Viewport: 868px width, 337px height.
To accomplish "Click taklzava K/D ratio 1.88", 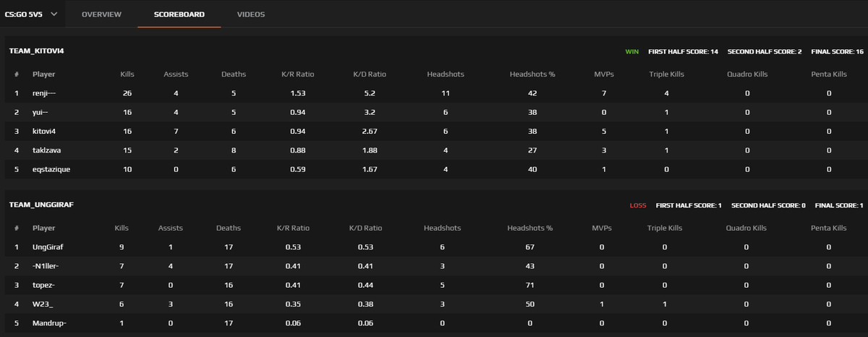I will click(x=370, y=150).
